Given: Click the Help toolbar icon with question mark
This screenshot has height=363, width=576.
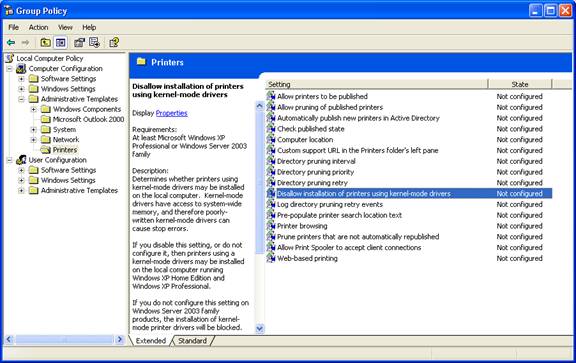Looking at the screenshot, I should click(114, 43).
